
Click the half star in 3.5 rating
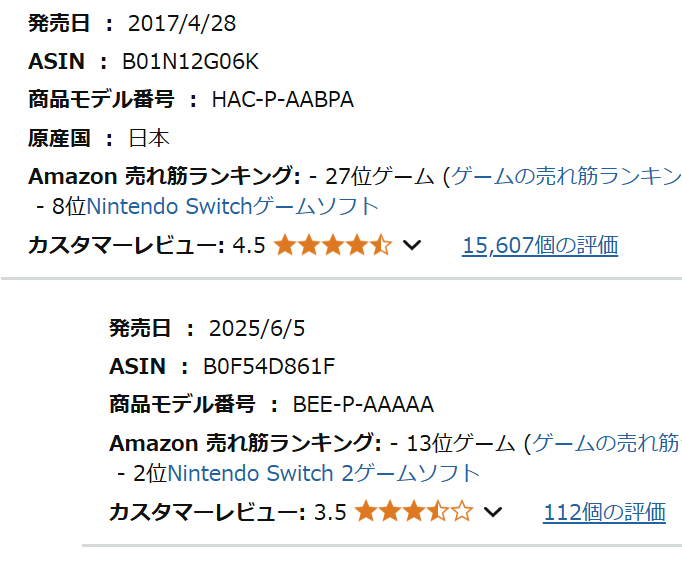coord(438,511)
